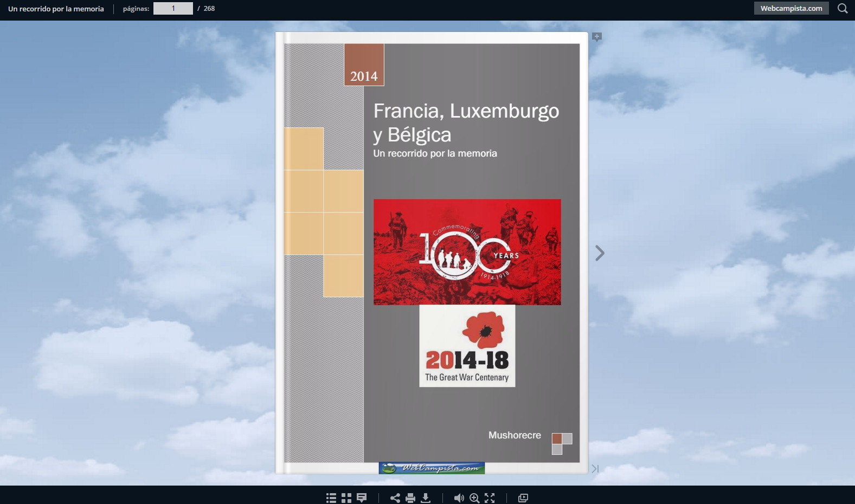This screenshot has width=855, height=504.
Task: Click the total pages '268' label
Action: click(209, 9)
